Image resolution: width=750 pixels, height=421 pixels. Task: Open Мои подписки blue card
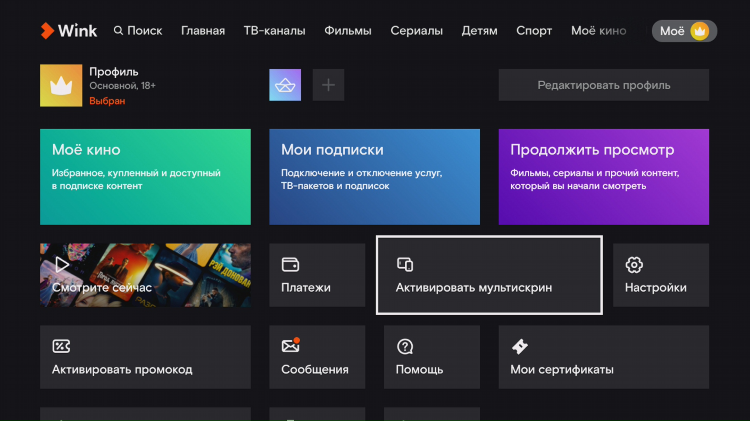click(x=375, y=177)
